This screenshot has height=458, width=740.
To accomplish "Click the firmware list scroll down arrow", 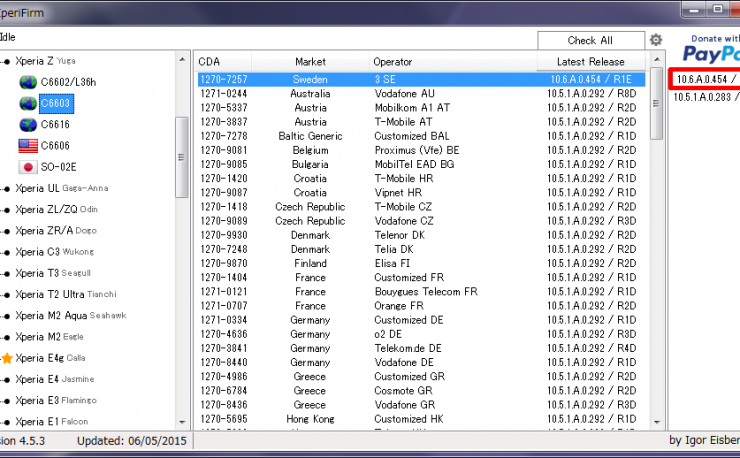I will click(656, 422).
